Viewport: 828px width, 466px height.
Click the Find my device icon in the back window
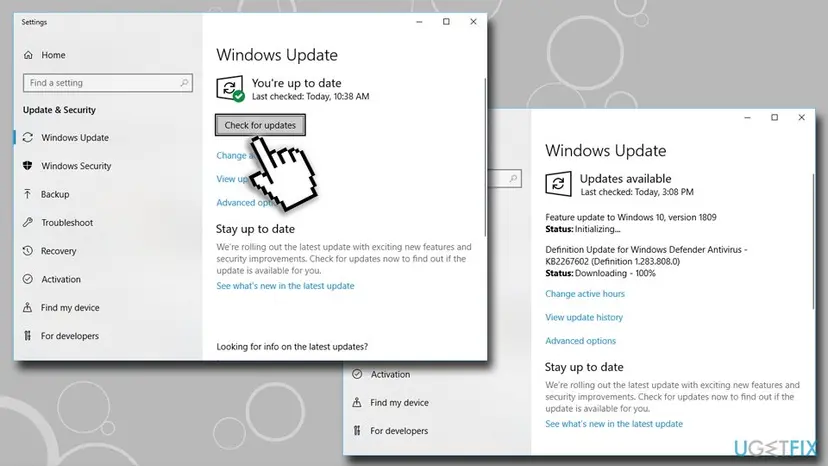[x=356, y=402]
